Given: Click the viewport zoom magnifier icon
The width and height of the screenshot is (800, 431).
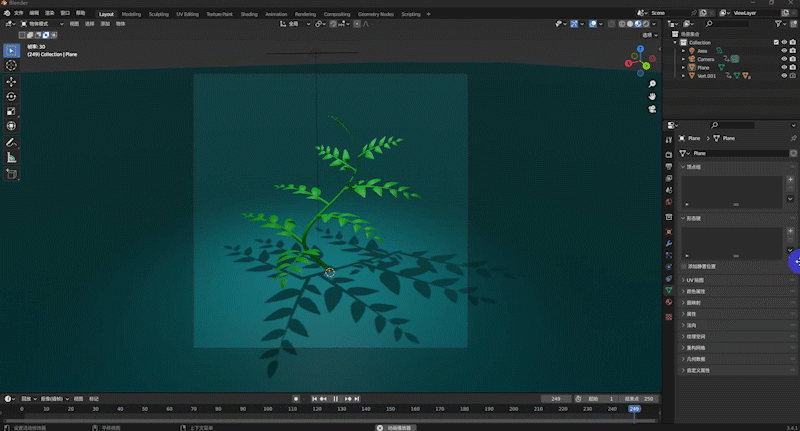Looking at the screenshot, I should tap(652, 83).
